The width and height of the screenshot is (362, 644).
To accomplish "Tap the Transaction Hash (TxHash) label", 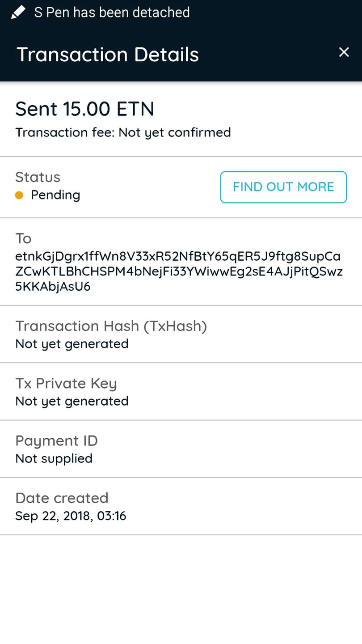I will [111, 326].
